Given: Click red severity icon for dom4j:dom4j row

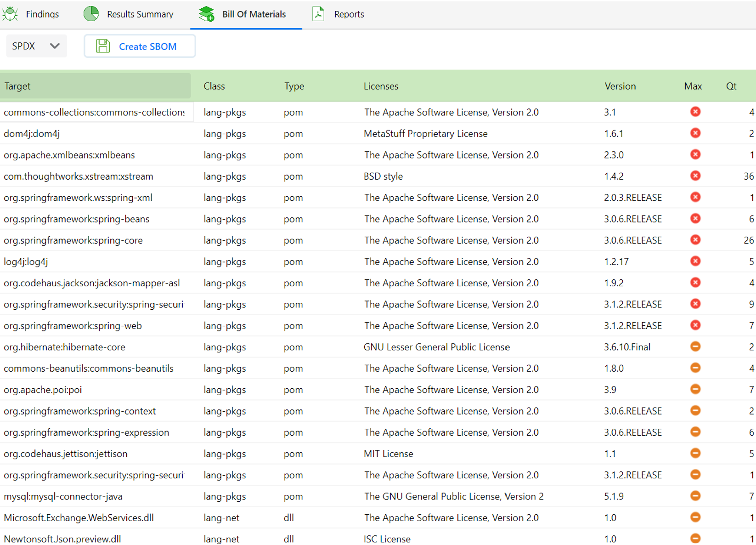Looking at the screenshot, I should tap(695, 133).
